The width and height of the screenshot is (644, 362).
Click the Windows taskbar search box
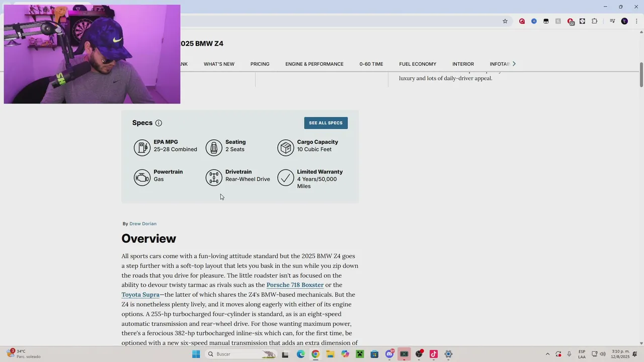(x=242, y=354)
